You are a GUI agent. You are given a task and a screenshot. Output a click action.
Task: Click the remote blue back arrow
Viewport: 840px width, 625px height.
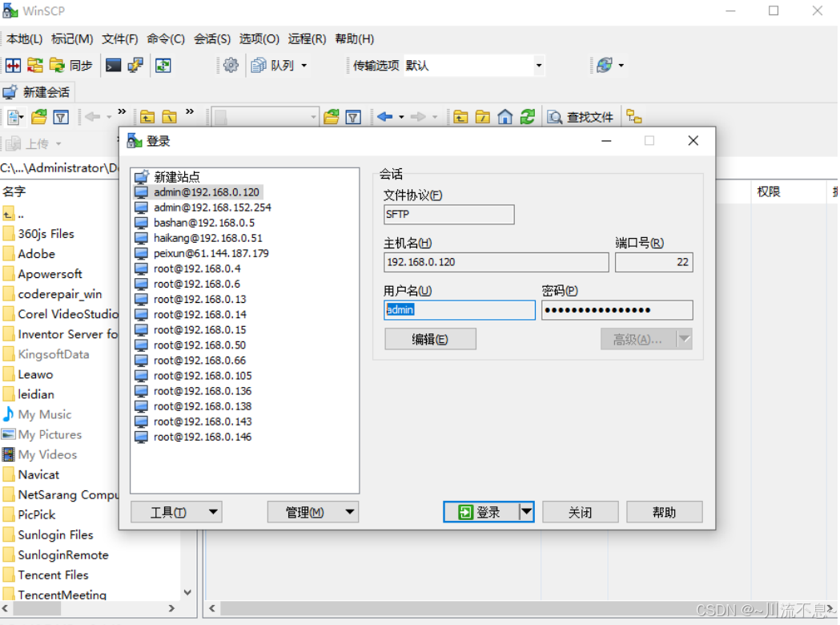pyautogui.click(x=384, y=116)
